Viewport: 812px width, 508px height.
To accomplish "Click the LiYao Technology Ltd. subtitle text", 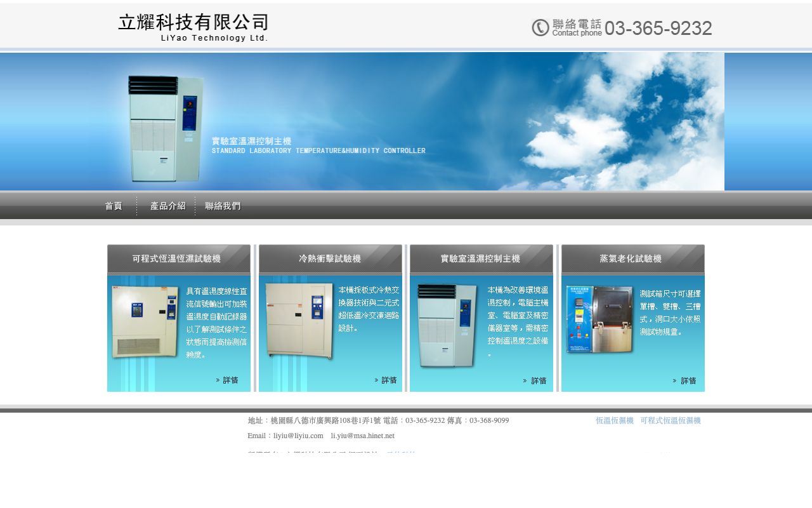I will click(x=215, y=37).
